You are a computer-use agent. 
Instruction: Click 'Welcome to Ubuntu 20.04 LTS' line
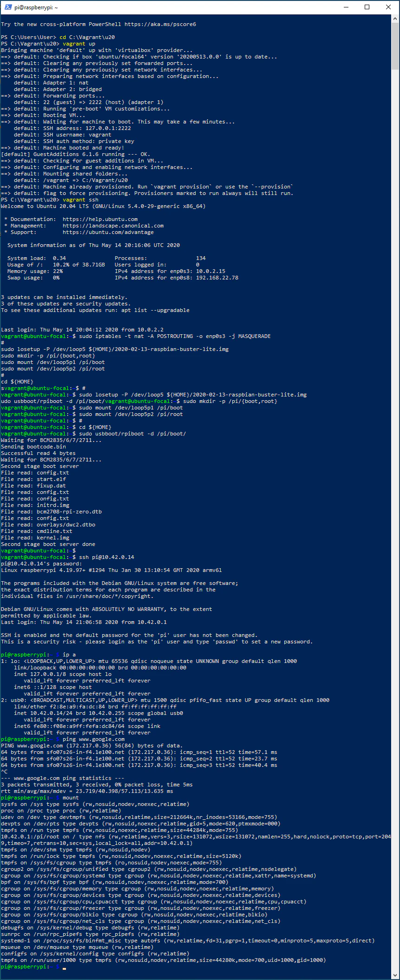[103, 206]
